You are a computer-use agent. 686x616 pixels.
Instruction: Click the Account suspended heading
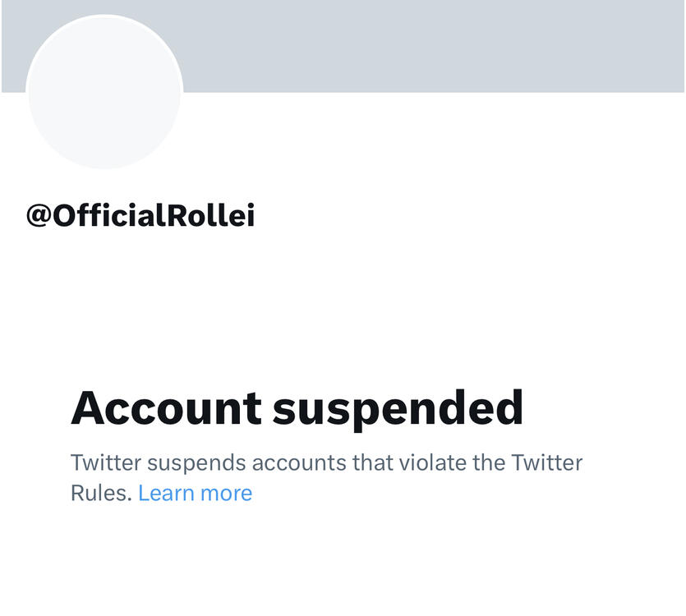point(297,407)
